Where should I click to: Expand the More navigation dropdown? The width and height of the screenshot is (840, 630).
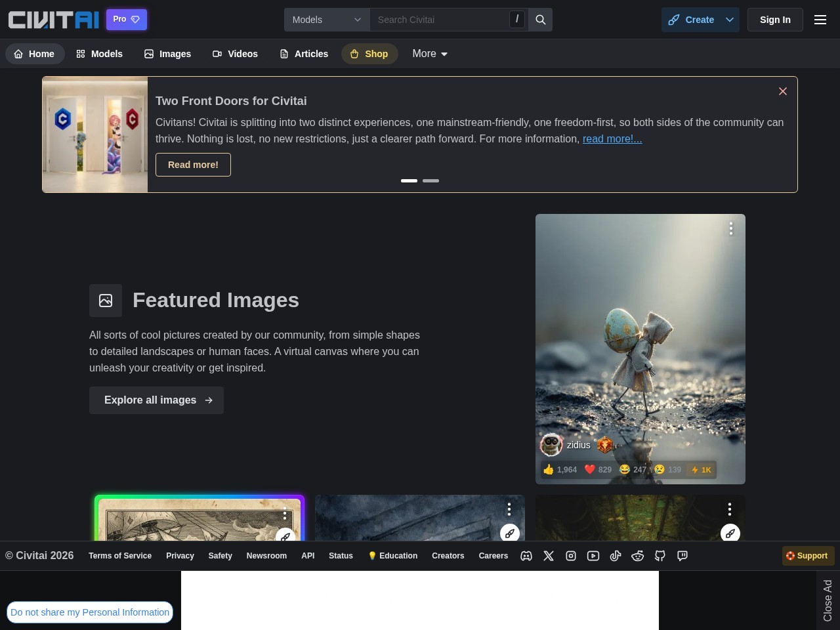point(430,54)
